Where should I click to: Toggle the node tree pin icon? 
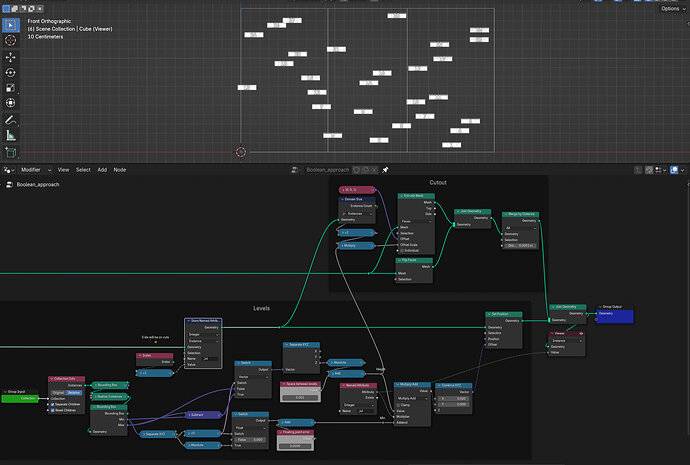pyautogui.click(x=385, y=170)
